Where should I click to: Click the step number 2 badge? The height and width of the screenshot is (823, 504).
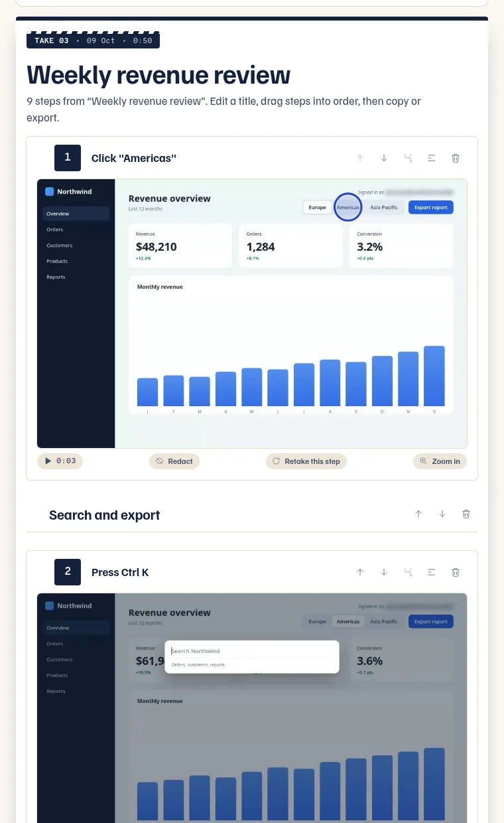(x=68, y=572)
